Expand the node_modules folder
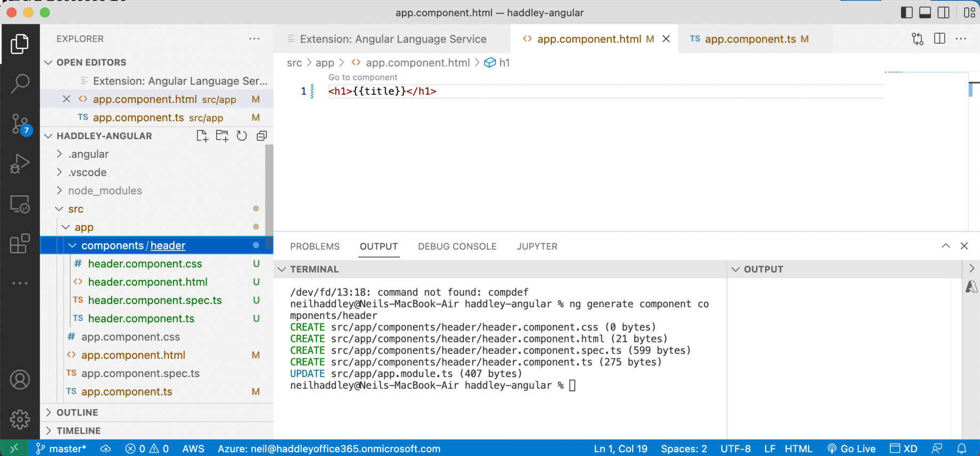 click(x=105, y=191)
